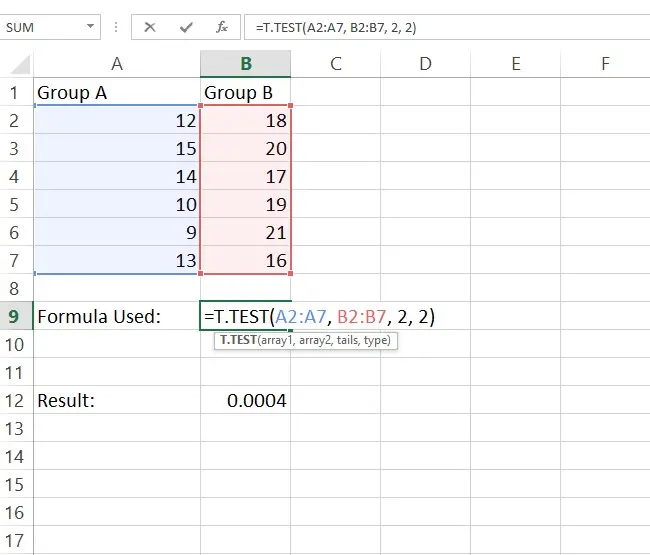
Task: Select row 1 header
Action: coord(15,92)
